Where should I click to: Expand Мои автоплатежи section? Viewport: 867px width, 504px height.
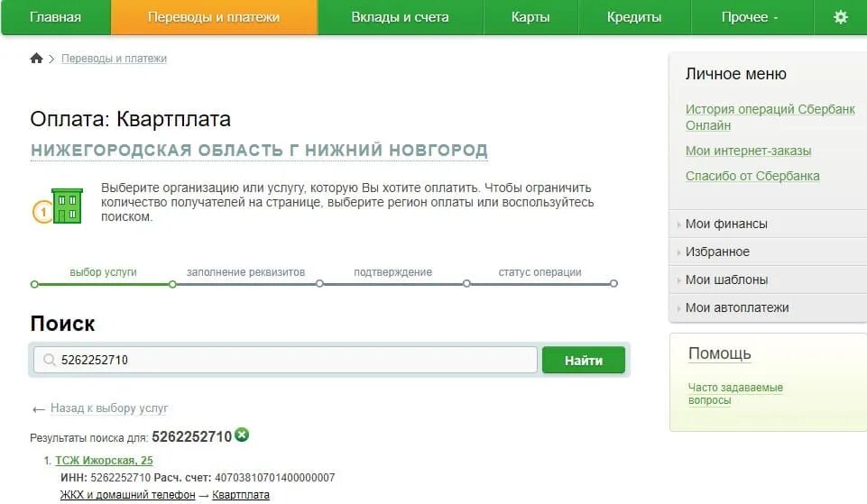pos(768,307)
